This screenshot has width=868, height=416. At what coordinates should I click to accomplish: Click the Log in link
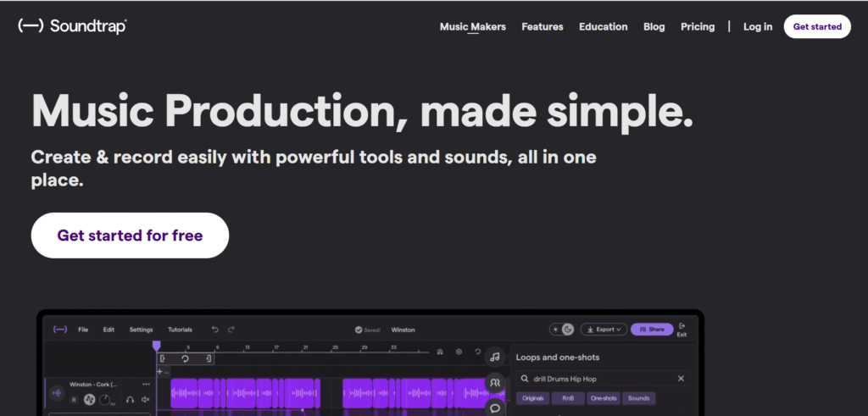click(x=757, y=26)
